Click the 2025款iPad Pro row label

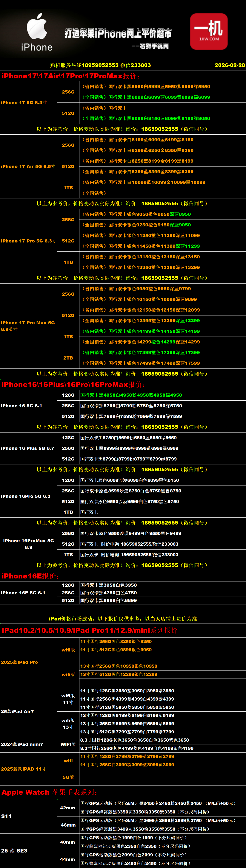[20, 662]
